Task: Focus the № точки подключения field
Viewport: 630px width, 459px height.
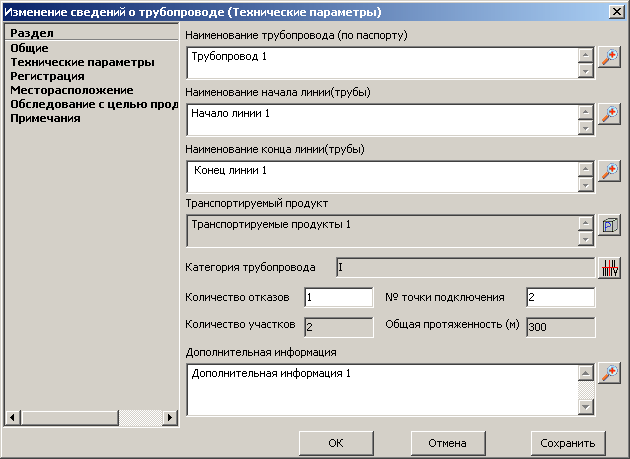Action: pyautogui.click(x=560, y=297)
